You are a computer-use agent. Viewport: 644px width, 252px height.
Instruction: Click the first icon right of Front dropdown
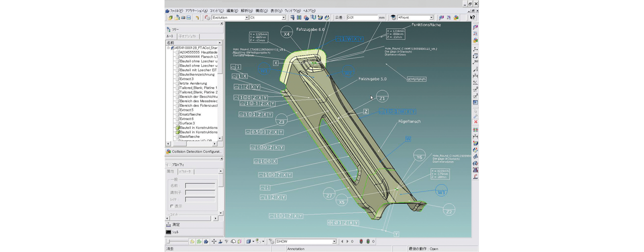442,18
